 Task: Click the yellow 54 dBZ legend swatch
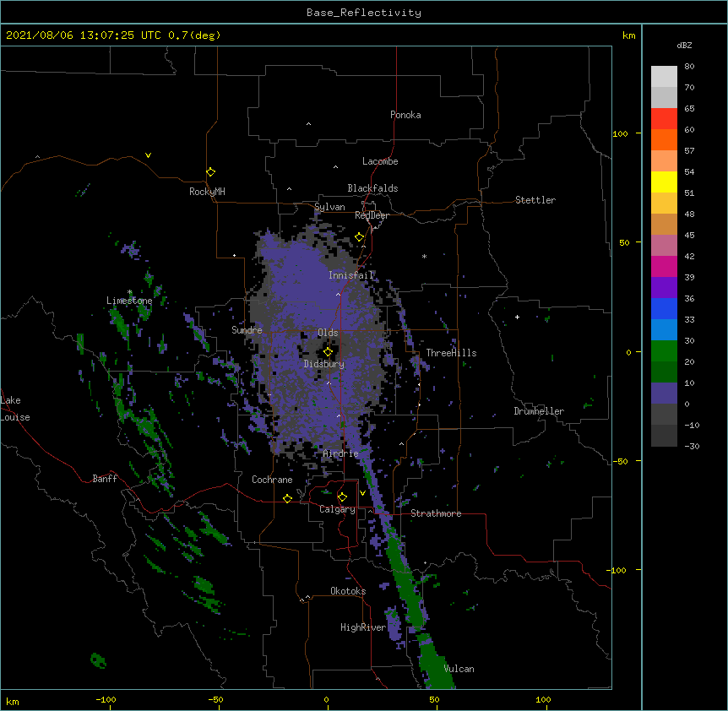[664, 182]
